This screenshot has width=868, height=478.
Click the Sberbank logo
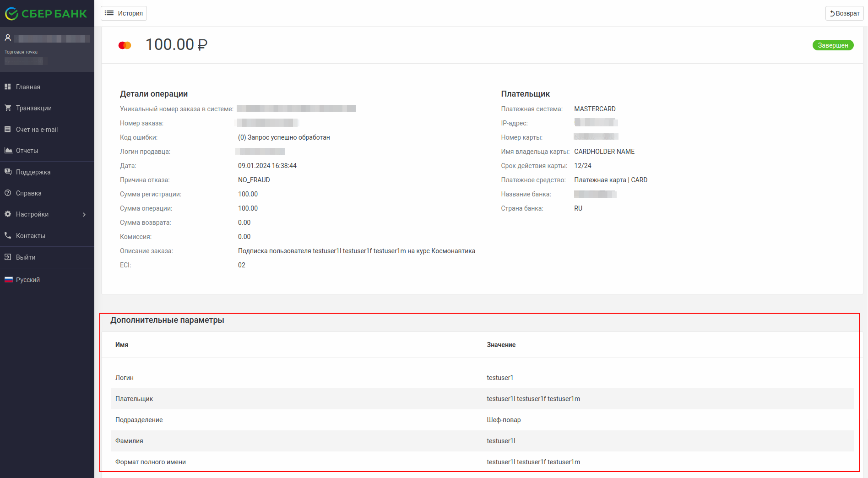coord(46,14)
